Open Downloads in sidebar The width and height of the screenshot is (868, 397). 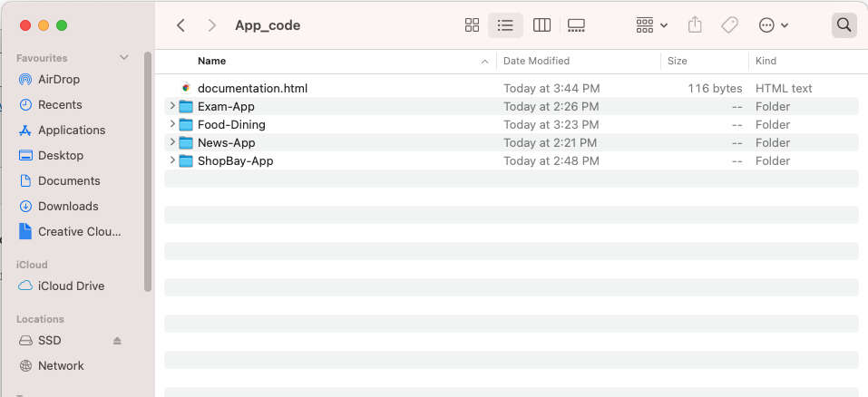(67, 207)
